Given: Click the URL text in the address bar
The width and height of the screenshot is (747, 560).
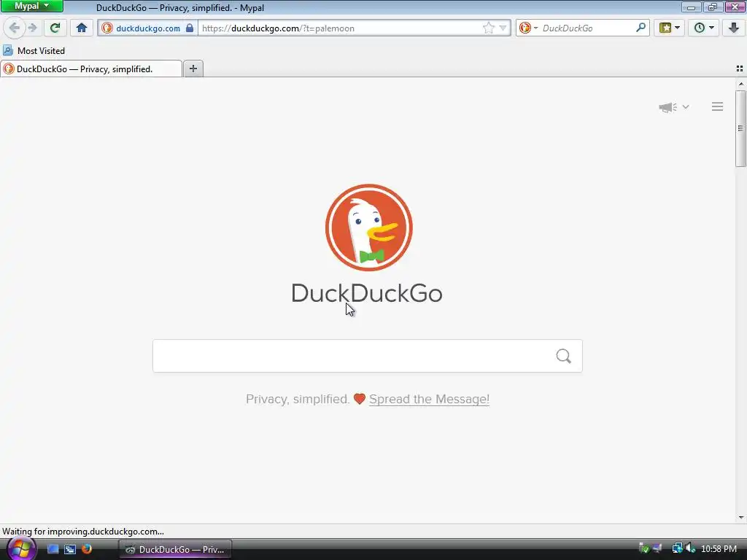Looking at the screenshot, I should (278, 28).
